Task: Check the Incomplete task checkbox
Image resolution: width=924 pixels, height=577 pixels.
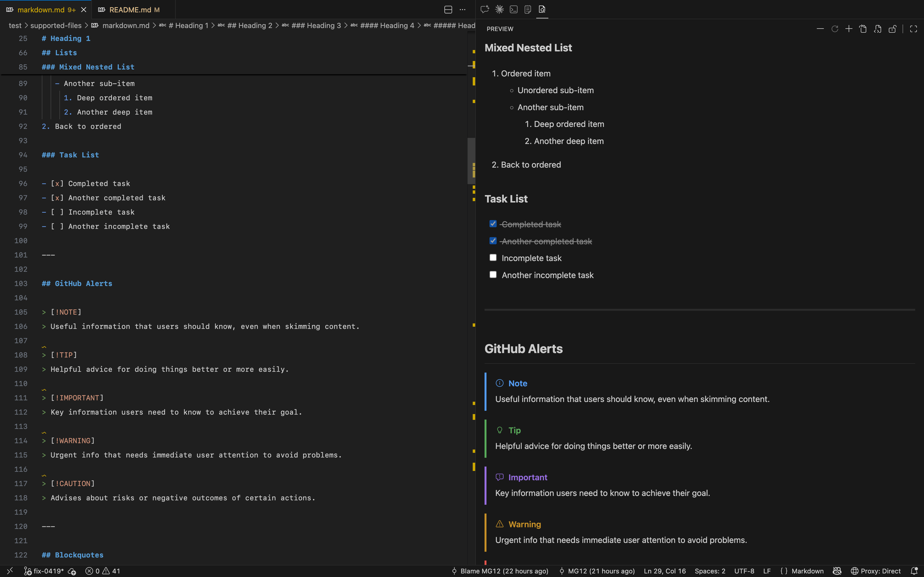Action: pos(493,258)
